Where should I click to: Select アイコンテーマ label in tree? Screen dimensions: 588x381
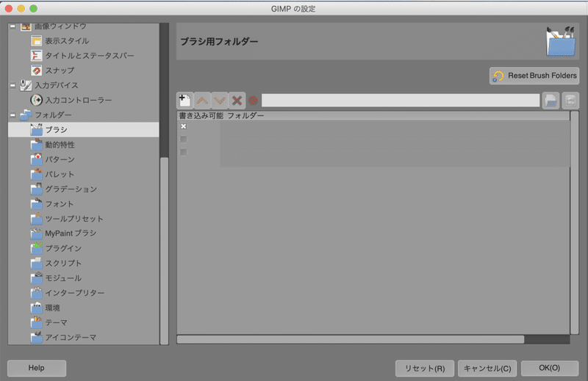[71, 338]
